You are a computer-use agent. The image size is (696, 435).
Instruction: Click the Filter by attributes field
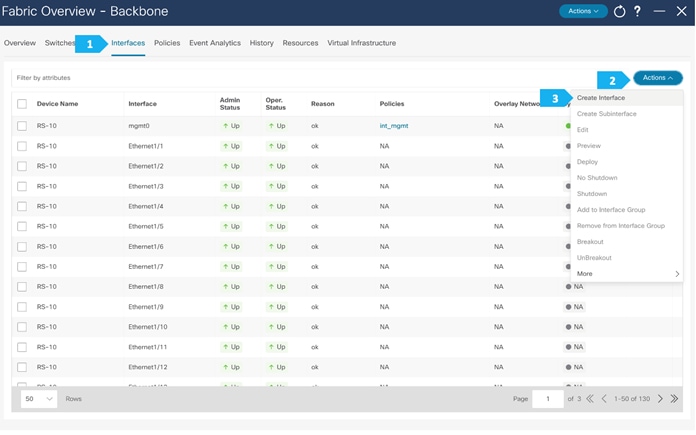(302, 78)
